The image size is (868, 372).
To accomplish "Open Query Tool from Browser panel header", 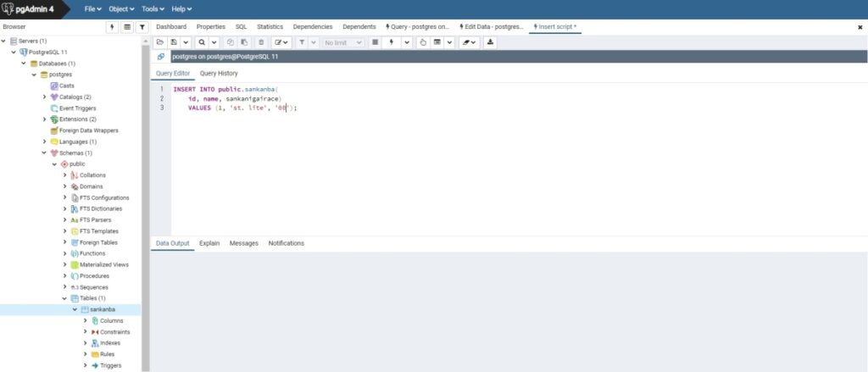I will coord(113,27).
